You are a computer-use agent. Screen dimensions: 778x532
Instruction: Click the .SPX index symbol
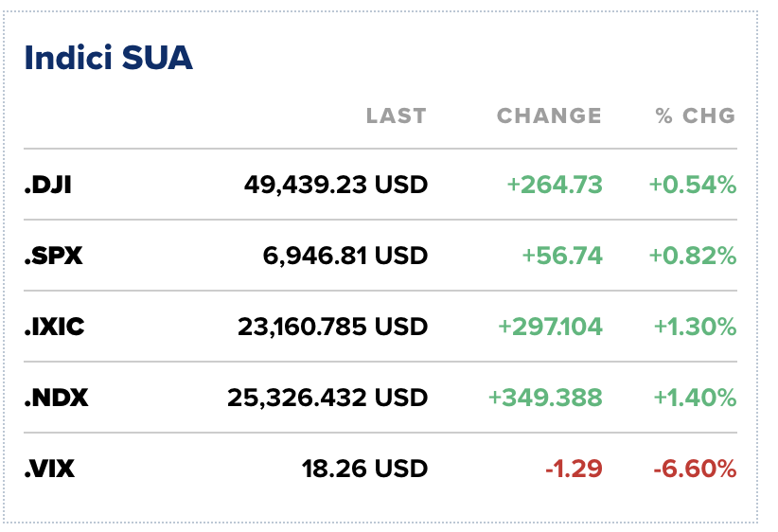(x=53, y=256)
